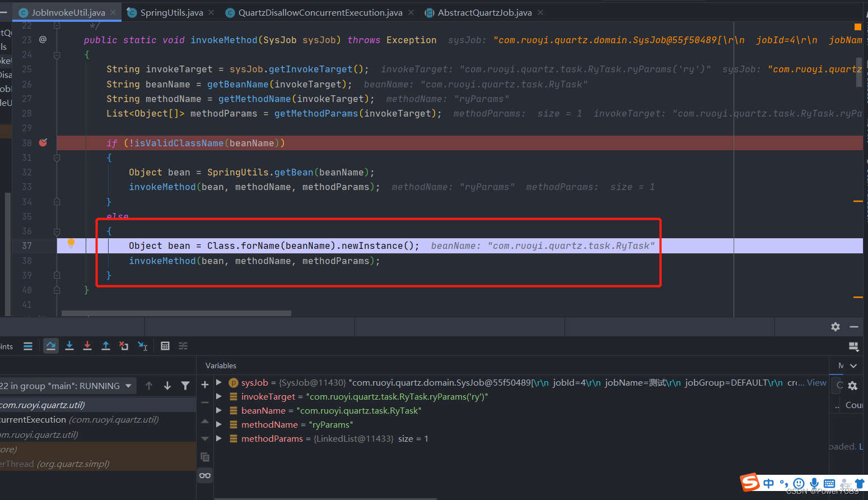The width and height of the screenshot is (868, 500).
Task: Click the editor horizontal scrollbar
Action: tap(176, 313)
